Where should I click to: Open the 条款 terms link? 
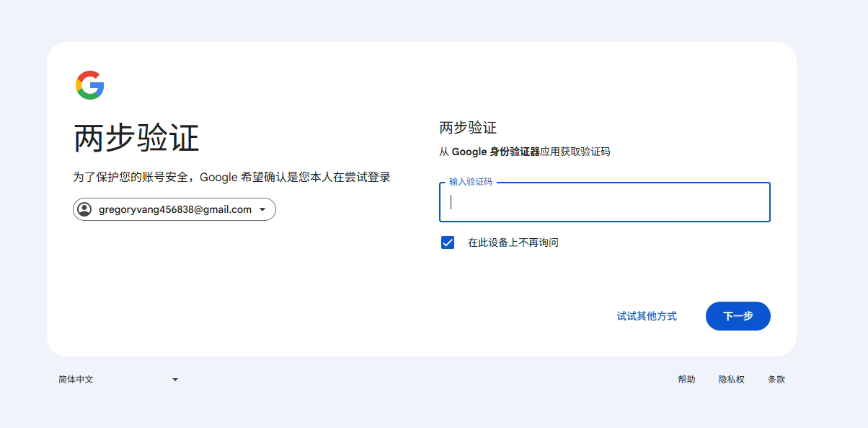click(776, 380)
